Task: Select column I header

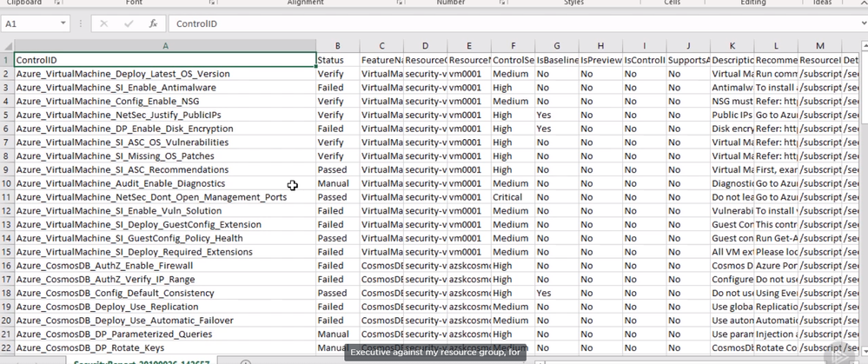Action: point(645,46)
